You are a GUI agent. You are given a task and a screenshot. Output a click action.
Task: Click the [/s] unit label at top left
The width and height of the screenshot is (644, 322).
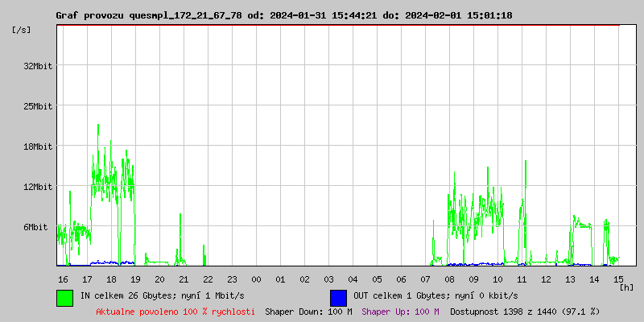(23, 30)
